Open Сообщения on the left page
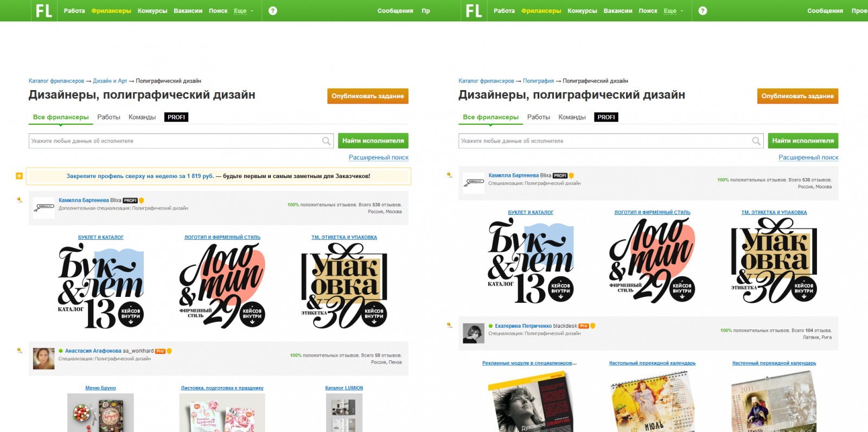The image size is (868, 432). pyautogui.click(x=395, y=11)
